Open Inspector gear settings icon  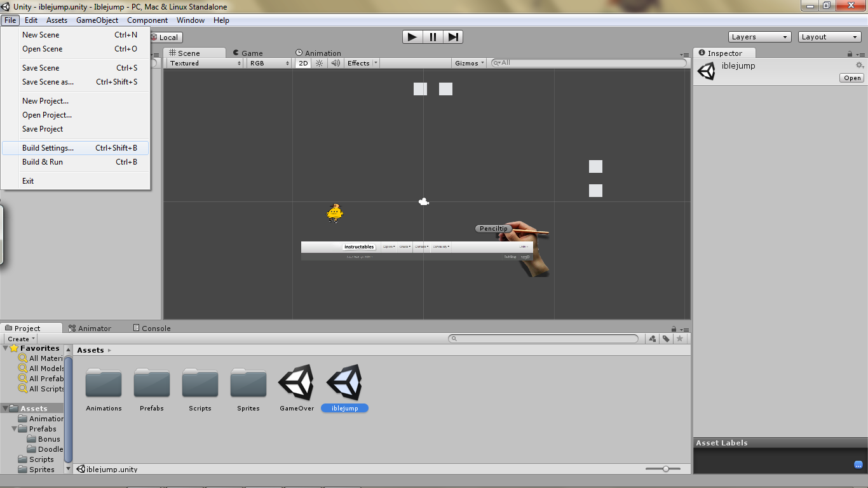(x=860, y=65)
